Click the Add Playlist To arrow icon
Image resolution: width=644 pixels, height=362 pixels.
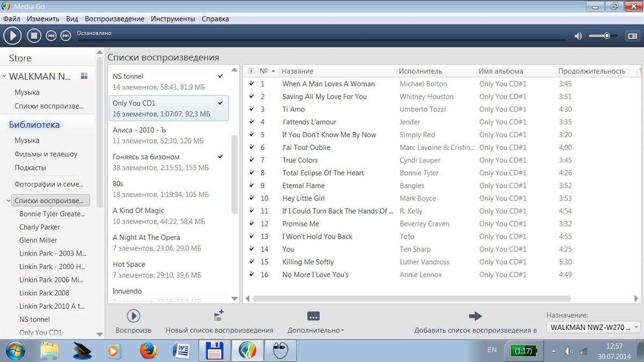pyautogui.click(x=475, y=316)
